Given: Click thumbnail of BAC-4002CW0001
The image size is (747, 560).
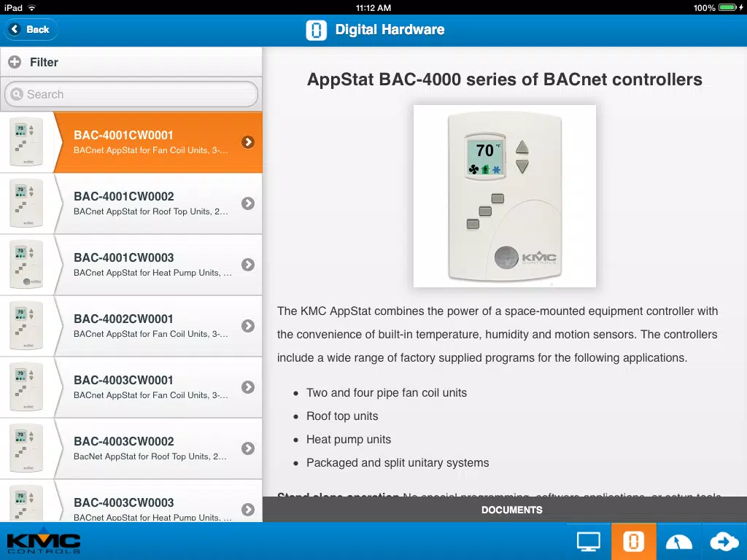Looking at the screenshot, I should pyautogui.click(x=27, y=326).
